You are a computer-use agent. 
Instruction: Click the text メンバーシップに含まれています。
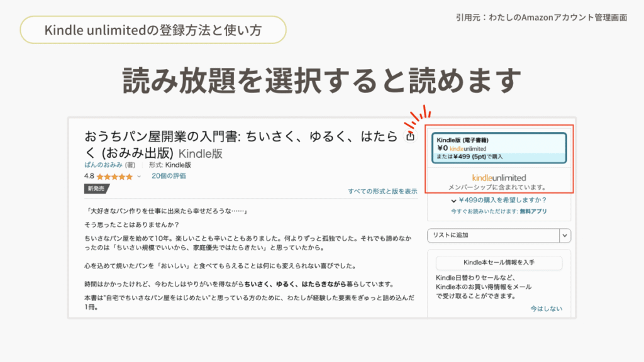click(x=498, y=187)
